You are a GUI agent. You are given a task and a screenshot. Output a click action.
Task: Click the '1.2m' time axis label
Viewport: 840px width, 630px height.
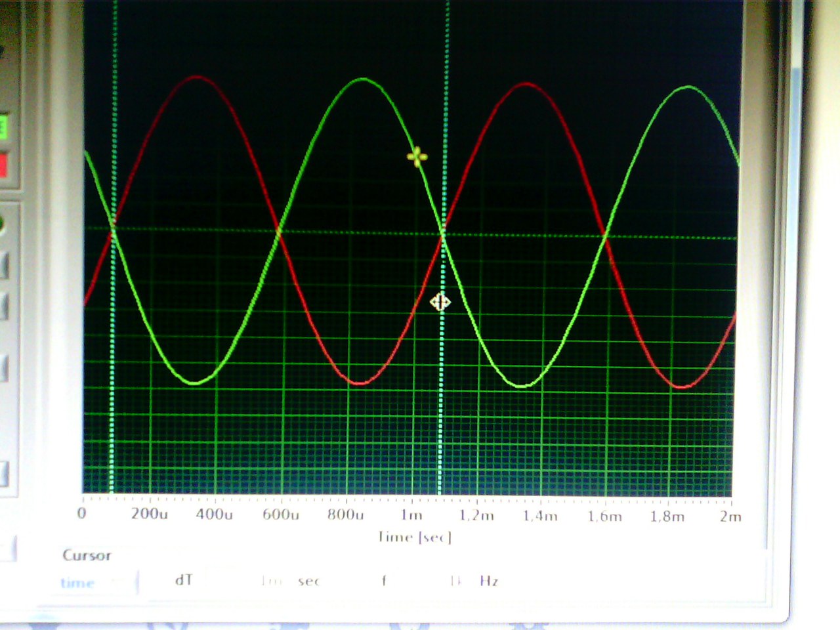476,516
